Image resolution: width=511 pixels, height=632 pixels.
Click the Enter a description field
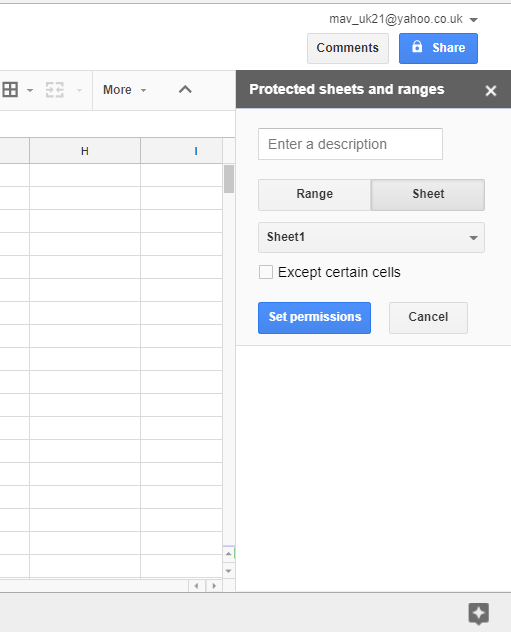[x=350, y=144]
